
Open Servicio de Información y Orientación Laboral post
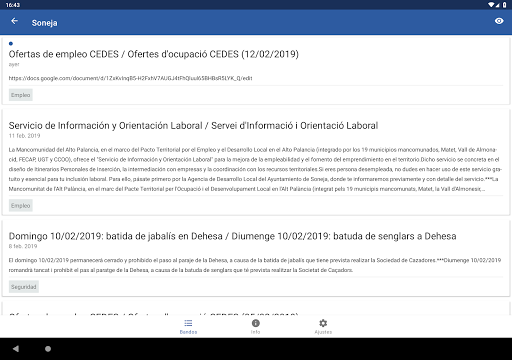[x=193, y=126]
